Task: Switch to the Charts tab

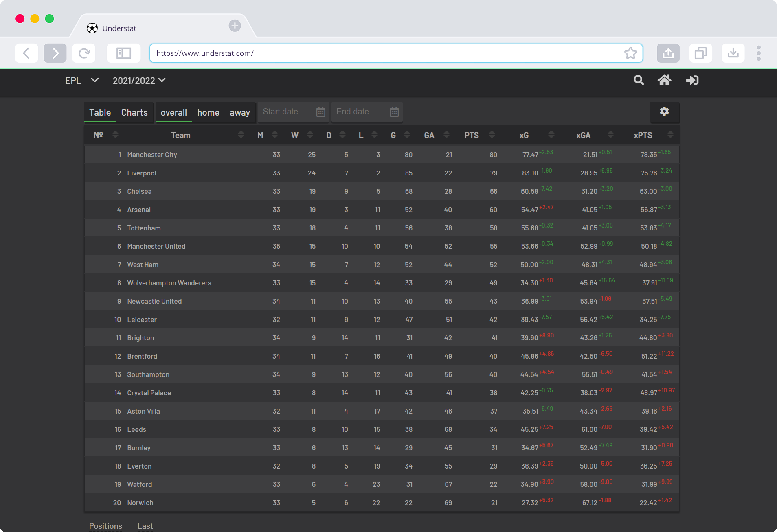Action: 134,112
